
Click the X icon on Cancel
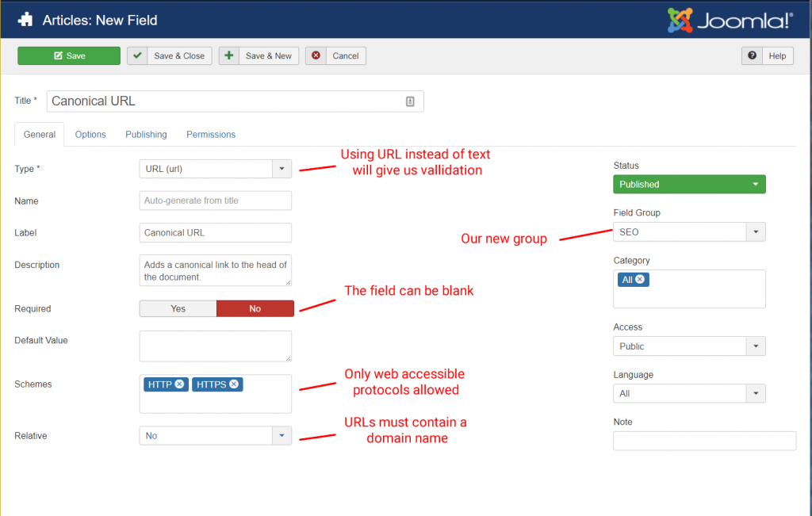click(x=317, y=55)
